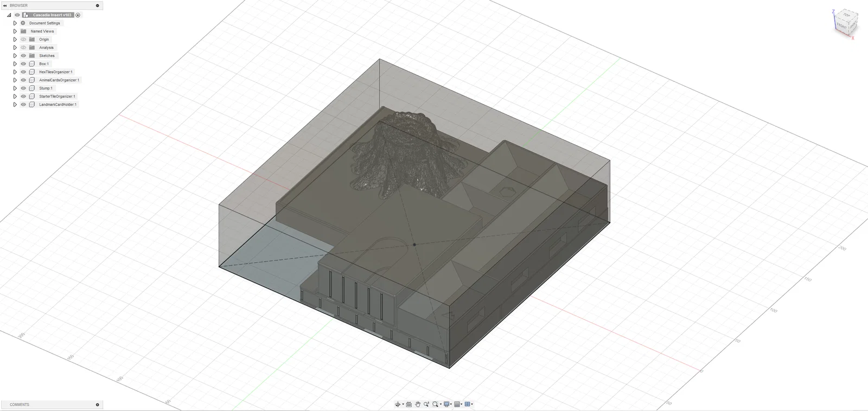Click the Named Views folder icon

point(23,31)
